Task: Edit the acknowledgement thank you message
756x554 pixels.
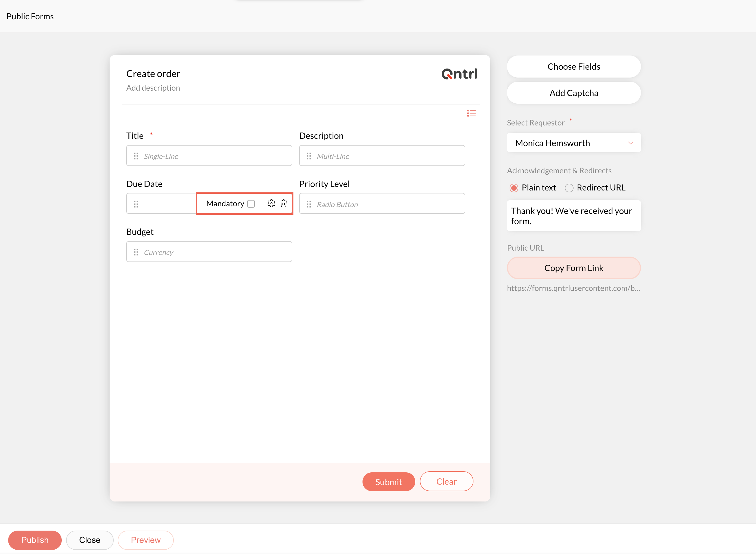Action: click(x=573, y=216)
